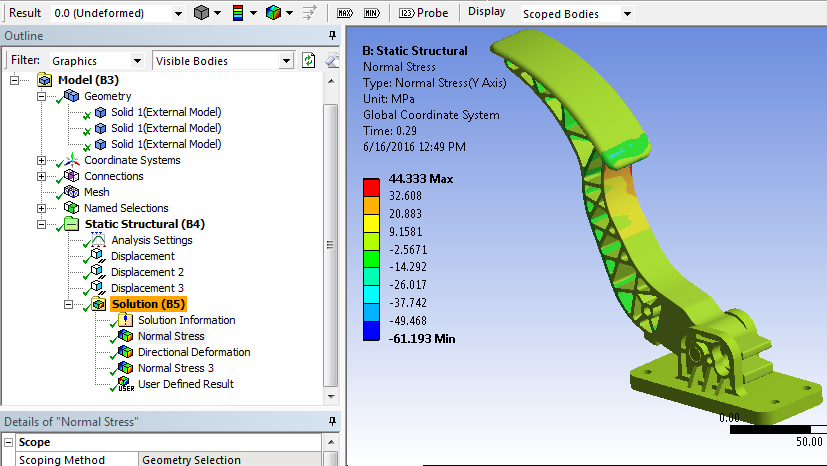Click the Model (B3) icon

tap(44, 80)
